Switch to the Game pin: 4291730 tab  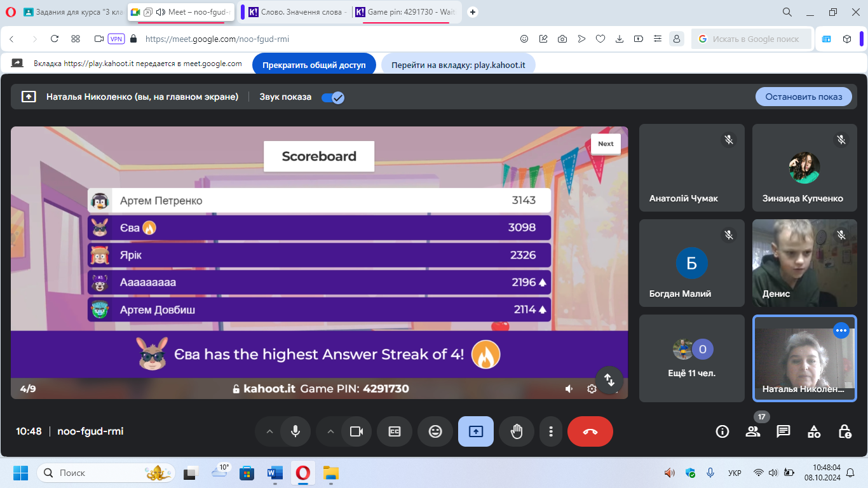407,12
